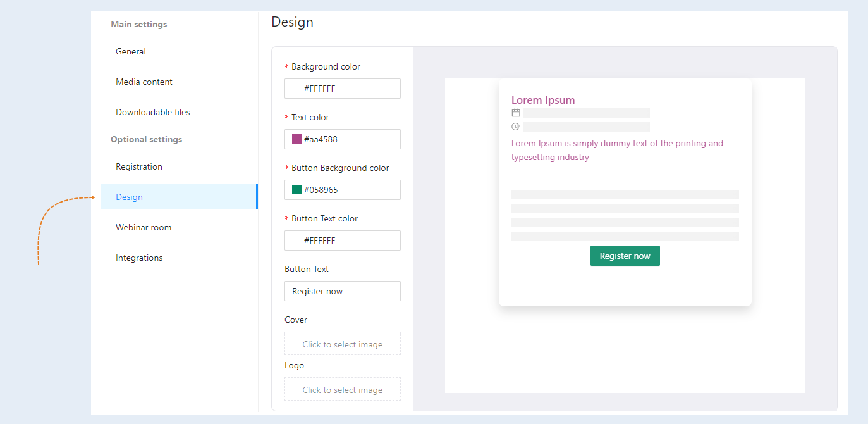Open the purple text color swatch
This screenshot has width=868, height=424.
coord(296,139)
